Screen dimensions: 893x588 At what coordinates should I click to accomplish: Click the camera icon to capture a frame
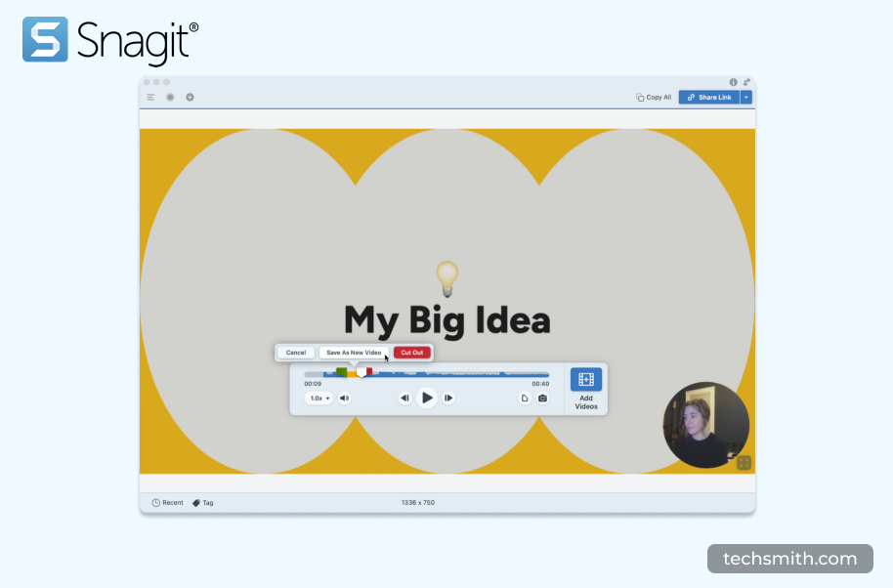pos(542,399)
